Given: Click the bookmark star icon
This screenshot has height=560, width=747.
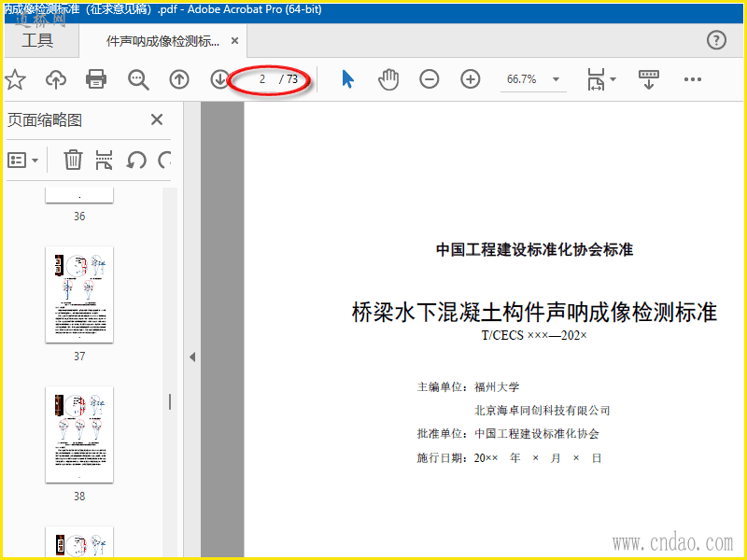Looking at the screenshot, I should 15,79.
